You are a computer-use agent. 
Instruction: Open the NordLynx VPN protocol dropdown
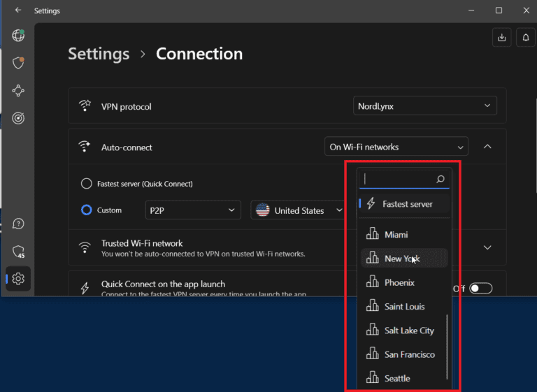coord(424,106)
